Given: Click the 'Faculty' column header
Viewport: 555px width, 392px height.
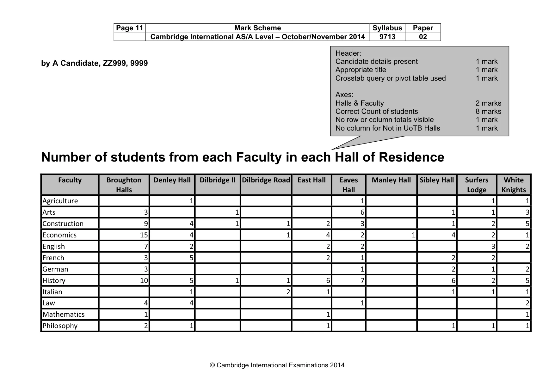Looking at the screenshot, I should 70,185.
